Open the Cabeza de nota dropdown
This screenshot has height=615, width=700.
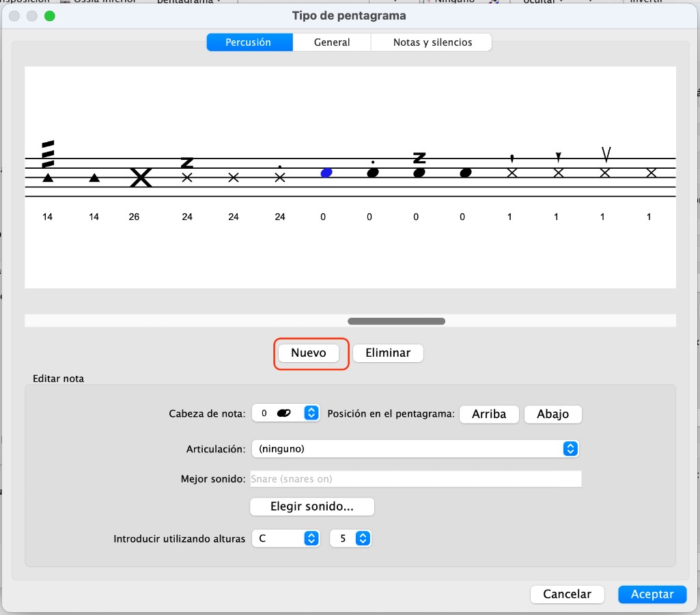tap(285, 413)
